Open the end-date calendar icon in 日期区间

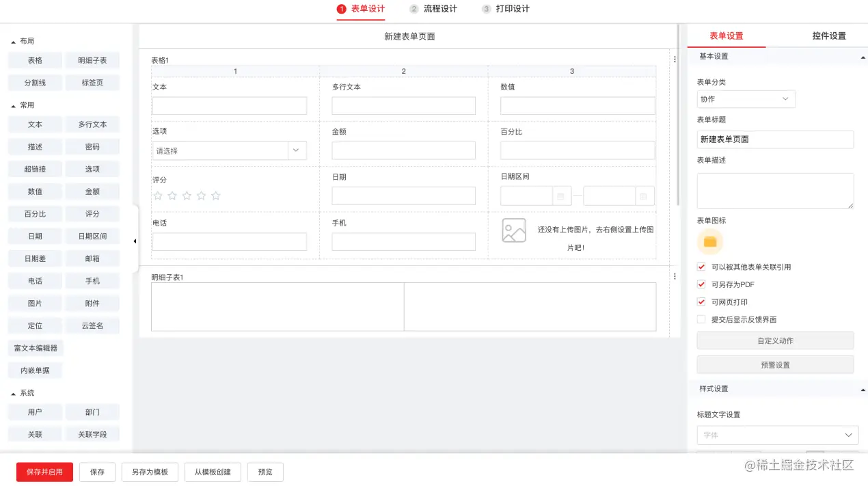644,195
